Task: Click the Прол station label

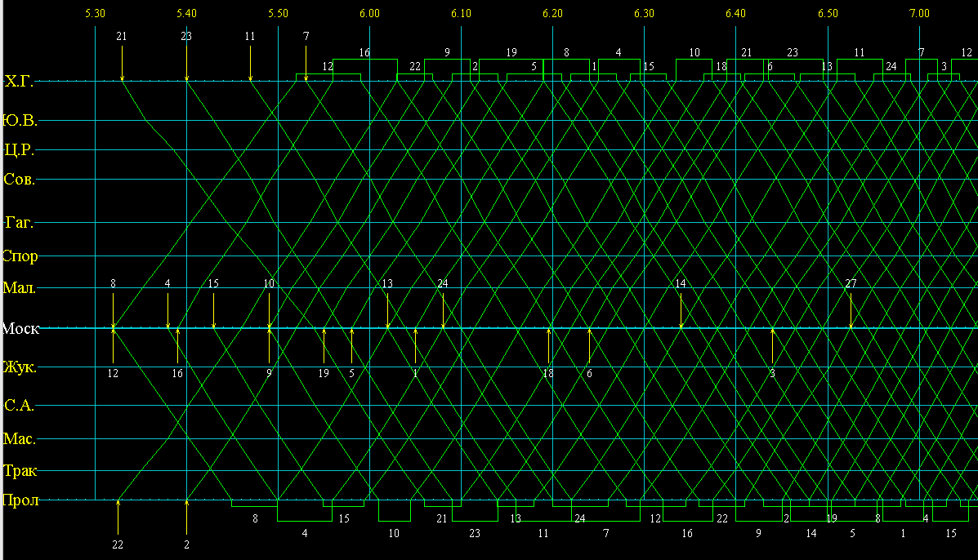Action: click(x=20, y=500)
